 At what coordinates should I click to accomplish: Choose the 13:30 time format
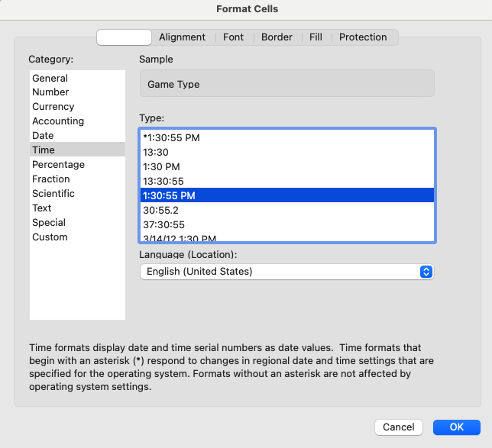pos(156,153)
